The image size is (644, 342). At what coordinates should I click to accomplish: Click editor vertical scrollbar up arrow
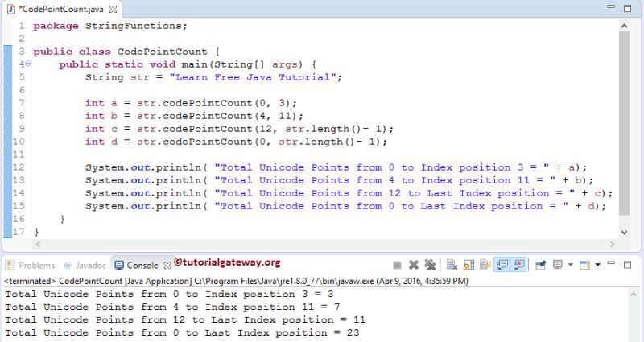(625, 26)
